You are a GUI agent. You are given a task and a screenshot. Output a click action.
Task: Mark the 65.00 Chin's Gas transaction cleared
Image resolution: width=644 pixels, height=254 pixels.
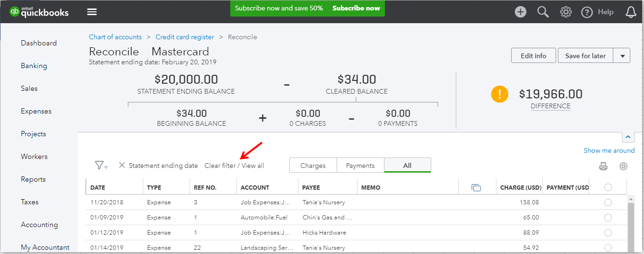[x=608, y=218]
